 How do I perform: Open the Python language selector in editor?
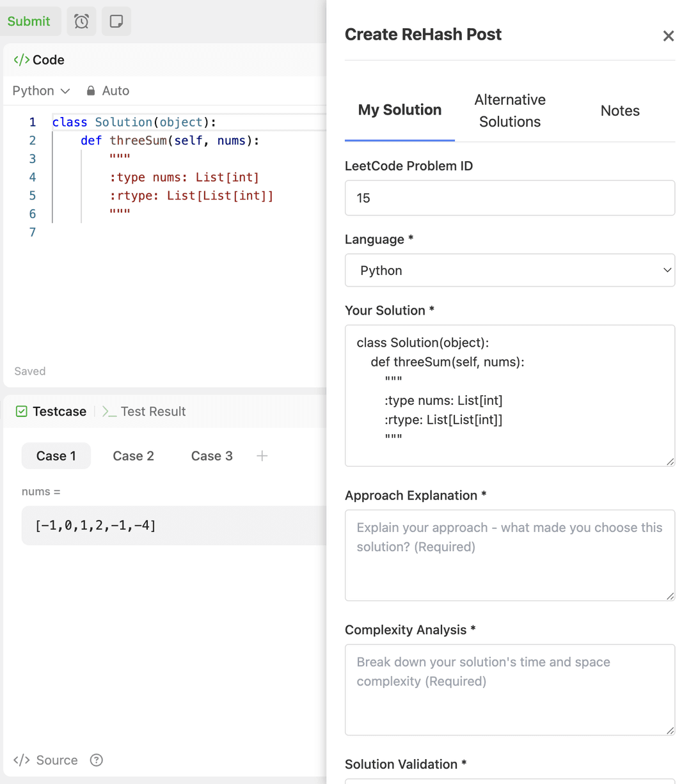[x=40, y=90]
